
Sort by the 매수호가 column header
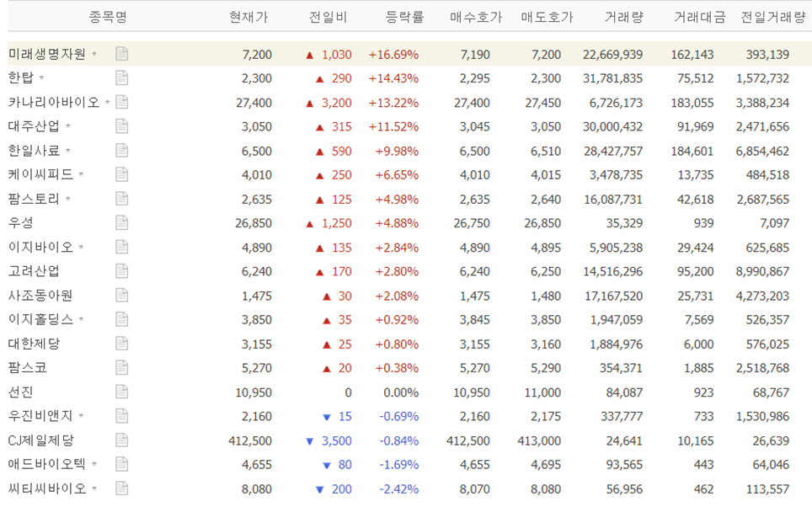476,17
